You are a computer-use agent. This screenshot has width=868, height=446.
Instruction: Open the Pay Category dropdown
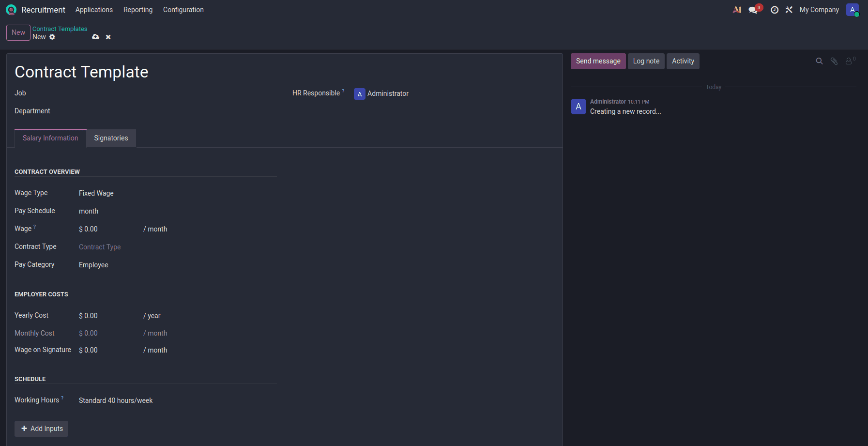point(177,265)
